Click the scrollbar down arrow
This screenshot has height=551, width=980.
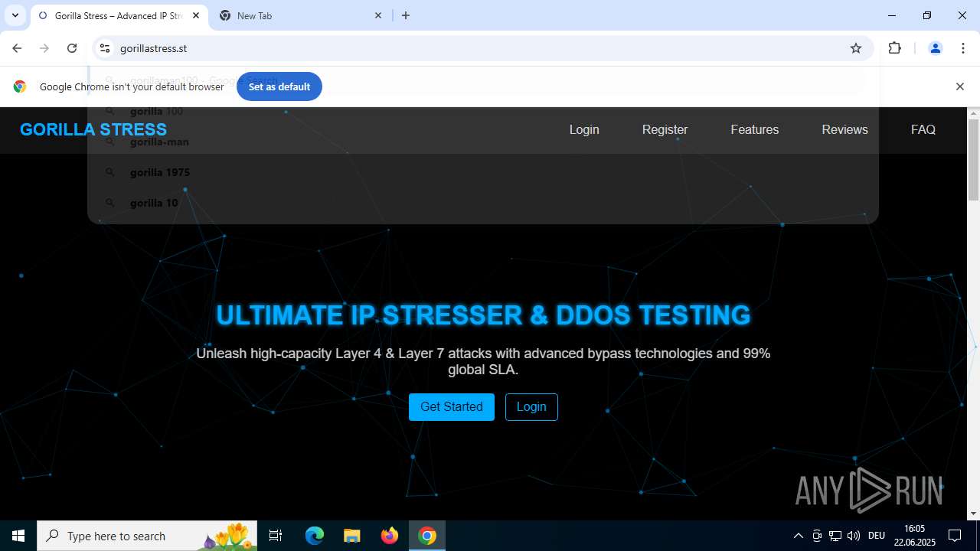click(973, 514)
